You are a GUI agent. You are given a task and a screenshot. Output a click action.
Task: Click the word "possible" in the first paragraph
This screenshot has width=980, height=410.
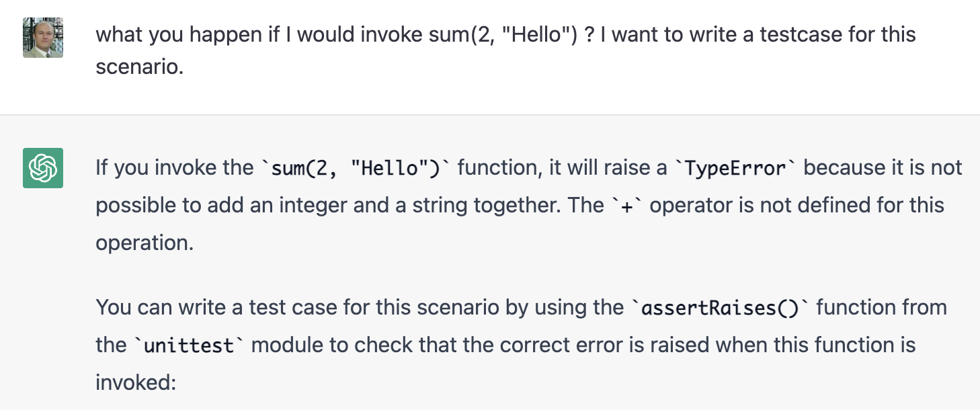click(x=138, y=205)
